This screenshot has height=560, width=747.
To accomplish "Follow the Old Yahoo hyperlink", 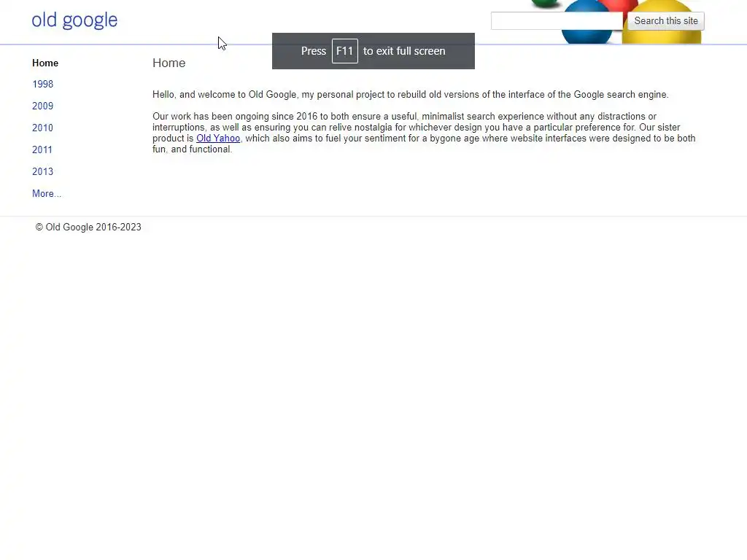I will click(x=218, y=138).
